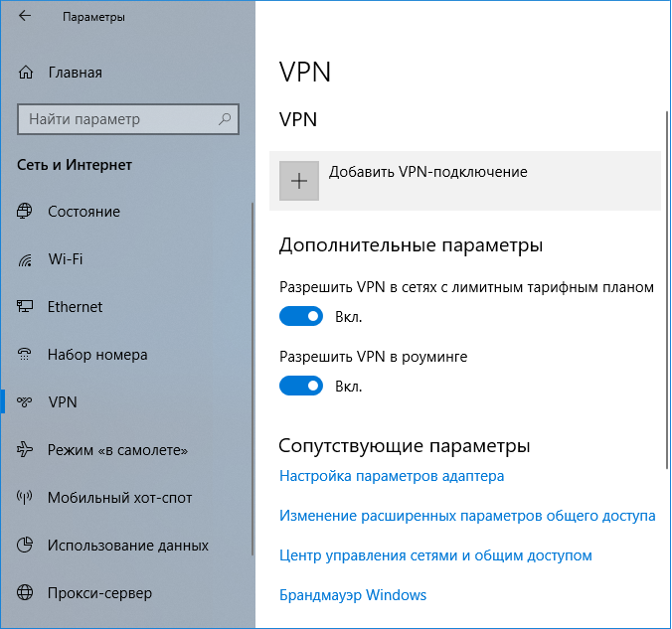This screenshot has height=629, width=672.
Task: Open Брандмауэр Windows link
Action: pos(353,595)
